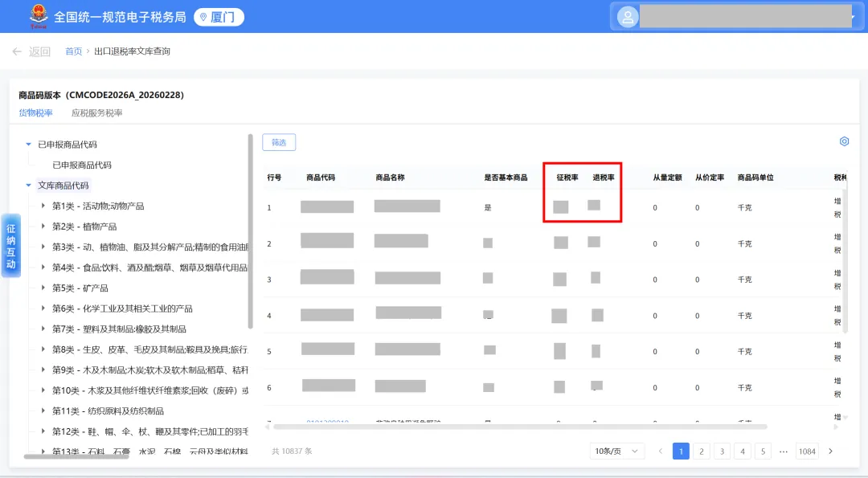
Task: Collapse the 文库商品代码 tree node
Action: 28,186
